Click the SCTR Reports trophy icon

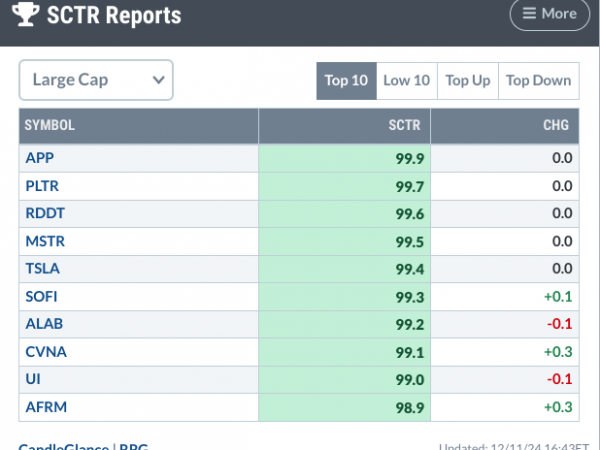(x=26, y=14)
